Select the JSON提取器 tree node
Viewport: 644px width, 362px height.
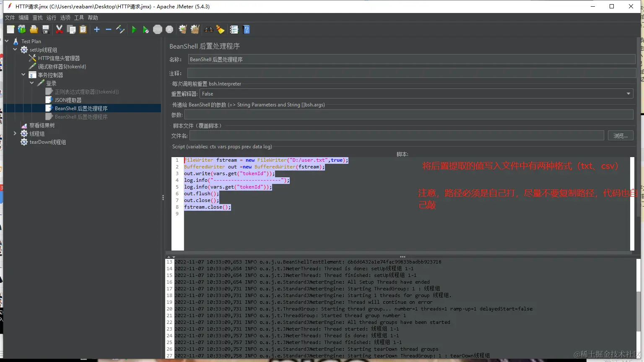tap(68, 100)
